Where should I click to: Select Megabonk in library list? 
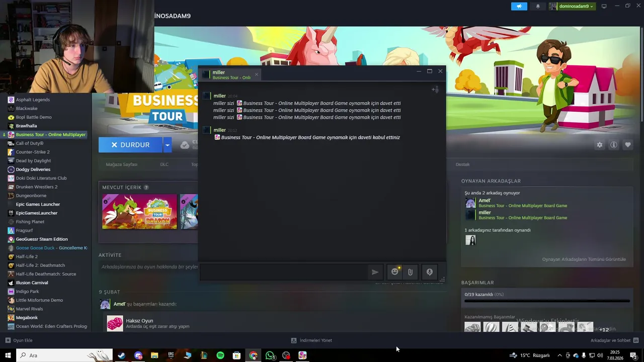point(27,318)
